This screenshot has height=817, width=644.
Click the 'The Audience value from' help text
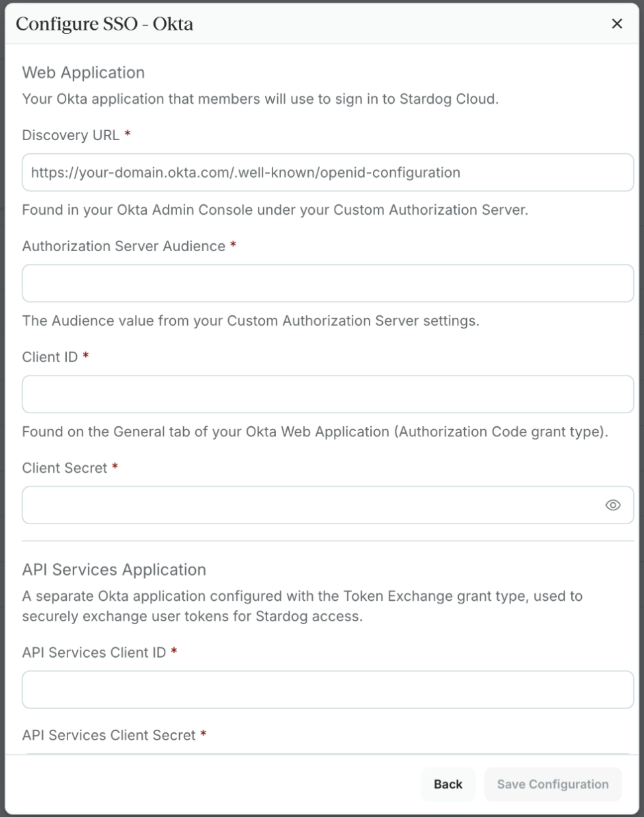(251, 321)
